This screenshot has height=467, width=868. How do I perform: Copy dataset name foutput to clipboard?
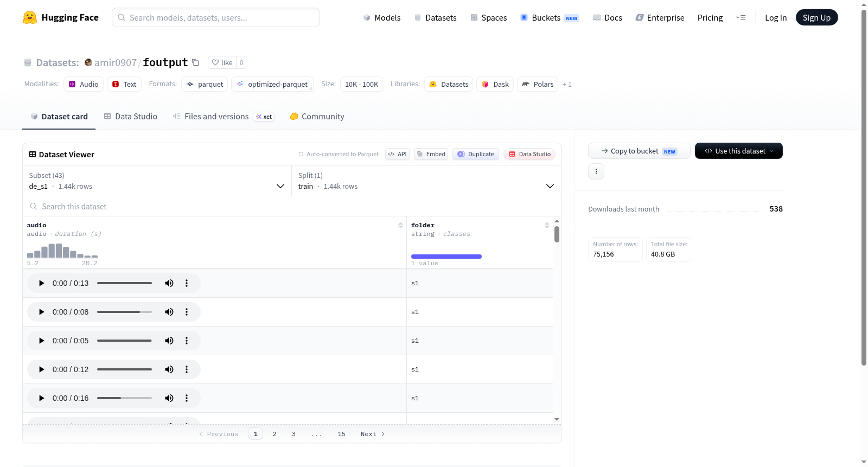(195, 62)
